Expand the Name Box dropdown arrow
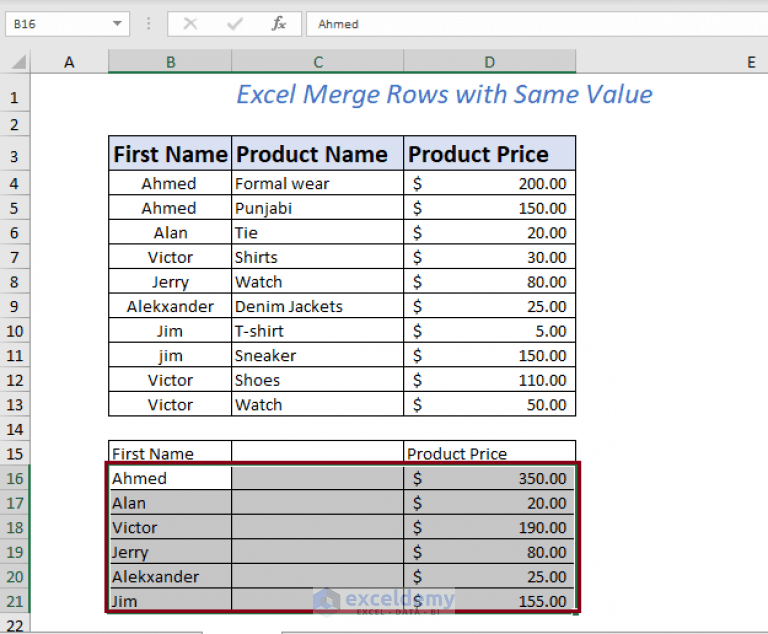 [x=117, y=24]
